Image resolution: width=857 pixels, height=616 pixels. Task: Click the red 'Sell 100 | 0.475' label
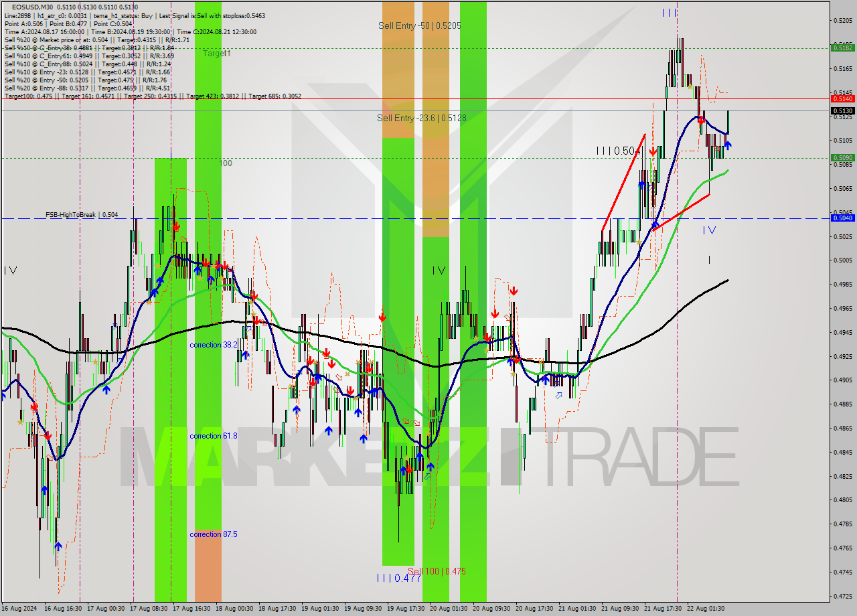437,571
